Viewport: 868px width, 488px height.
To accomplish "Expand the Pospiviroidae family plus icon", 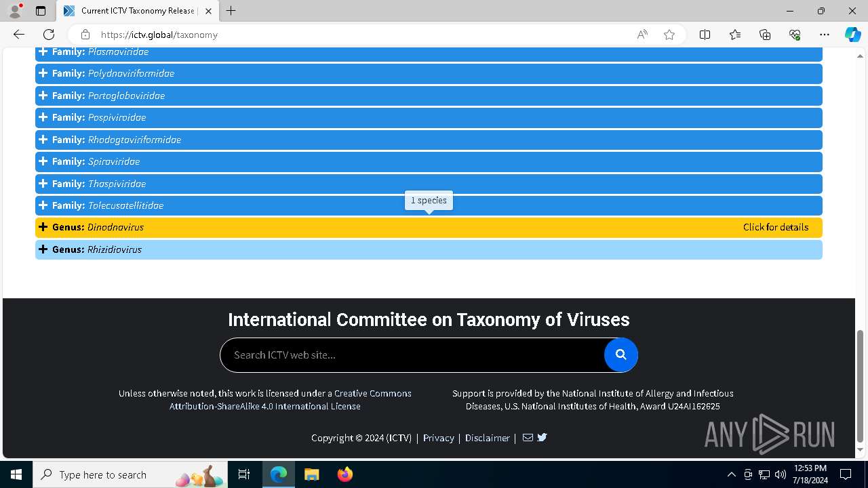I will point(43,117).
